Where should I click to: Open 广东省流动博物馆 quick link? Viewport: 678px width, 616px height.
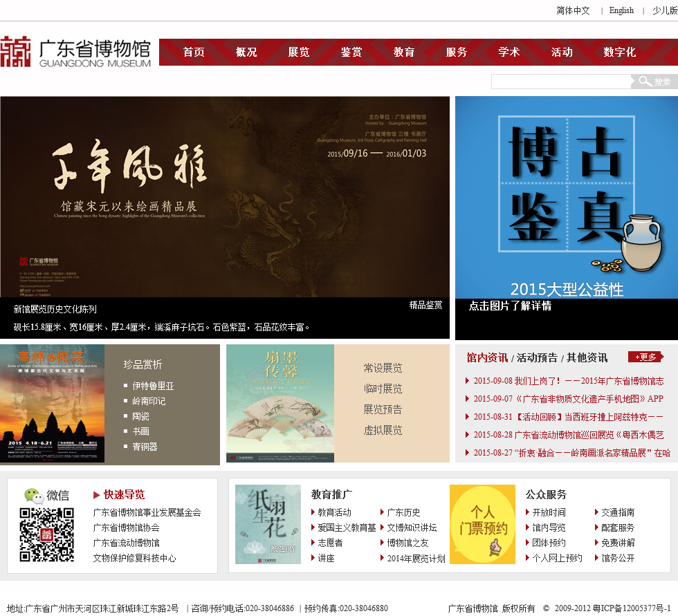(126, 543)
